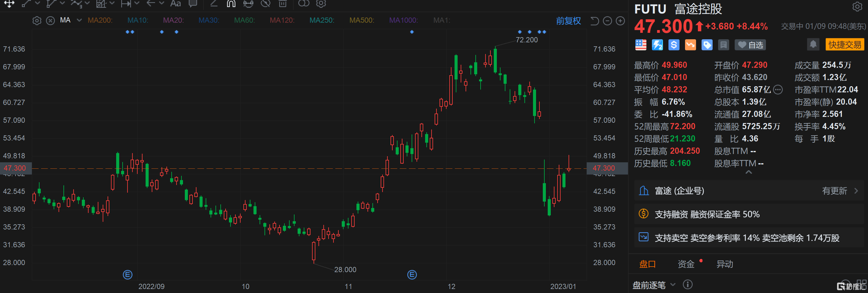Open drawing toolbar settings gear
This screenshot has height=293, width=868.
[321, 3]
